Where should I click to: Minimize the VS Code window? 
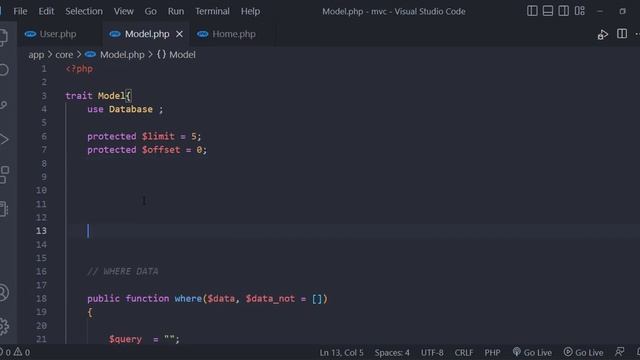tap(600, 11)
